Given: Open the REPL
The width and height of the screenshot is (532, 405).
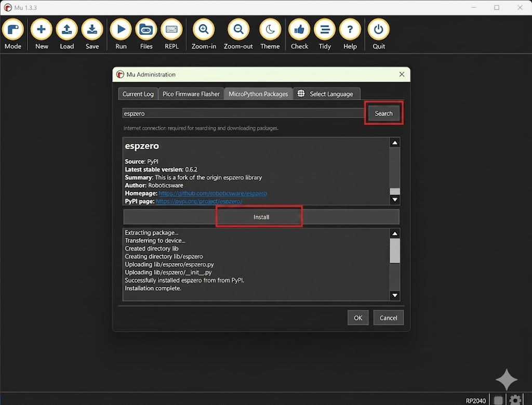Looking at the screenshot, I should tap(171, 34).
